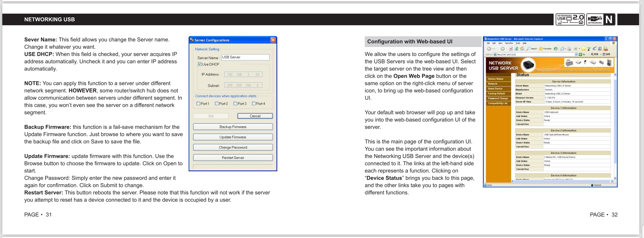
Task: Close the Server Configurations dialog
Action: [273, 40]
